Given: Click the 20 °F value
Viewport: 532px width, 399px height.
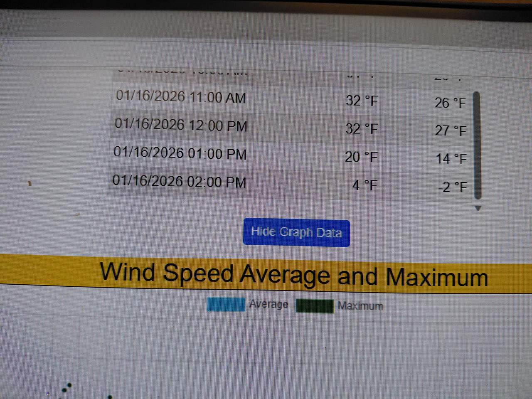Looking at the screenshot, I should point(361,157).
